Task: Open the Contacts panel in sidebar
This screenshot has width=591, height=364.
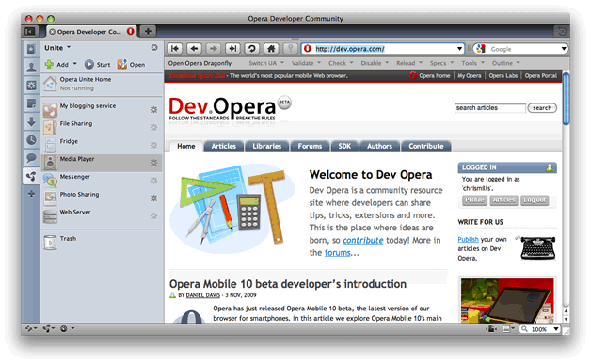Action: (31, 67)
